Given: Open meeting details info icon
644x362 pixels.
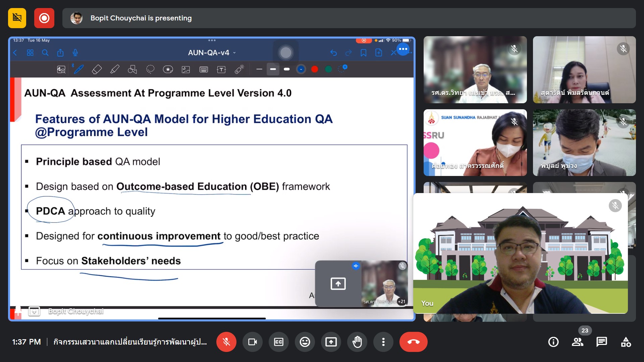Looking at the screenshot, I should point(553,342).
